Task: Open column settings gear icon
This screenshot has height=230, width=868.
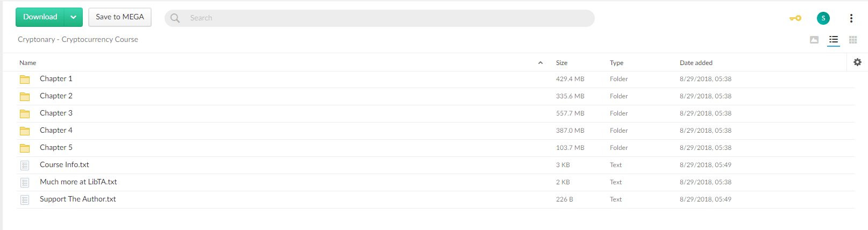Action: (857, 62)
